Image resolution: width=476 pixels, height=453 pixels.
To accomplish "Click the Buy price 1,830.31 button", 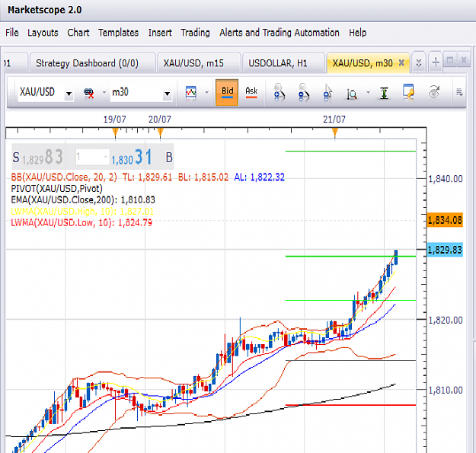I will (142, 157).
